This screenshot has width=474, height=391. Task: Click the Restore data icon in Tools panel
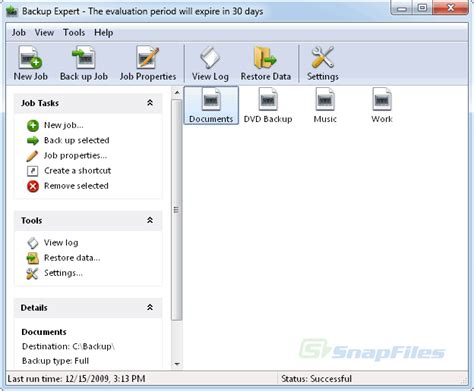(33, 258)
